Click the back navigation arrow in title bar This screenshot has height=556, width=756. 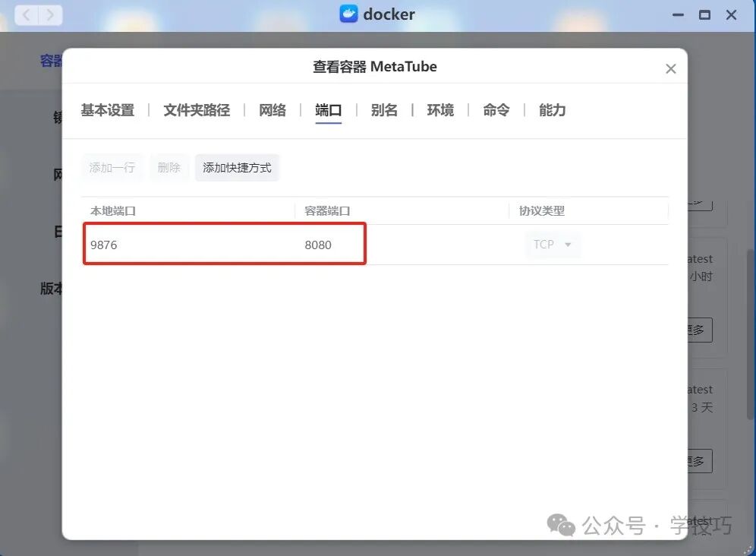(27, 14)
